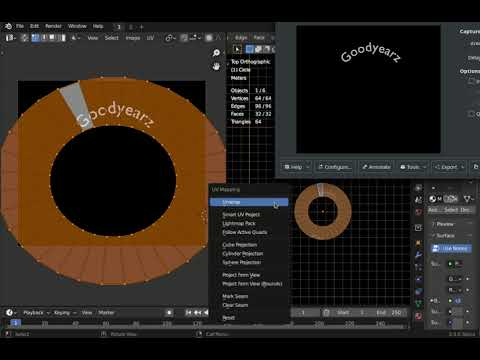Choose edge select mode in viewport
Viewport: 480px width, 360px height.
[258, 50]
